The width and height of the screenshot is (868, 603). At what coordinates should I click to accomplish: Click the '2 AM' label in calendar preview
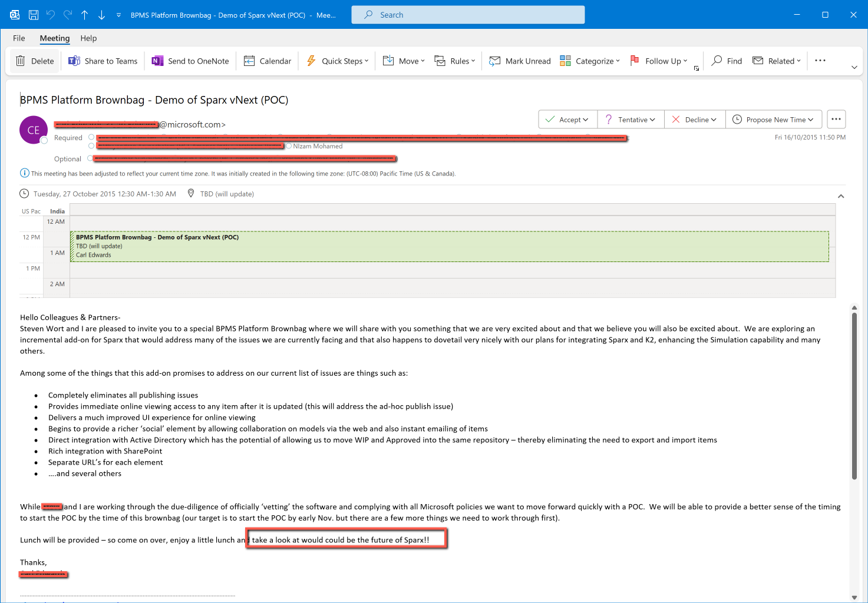point(57,284)
